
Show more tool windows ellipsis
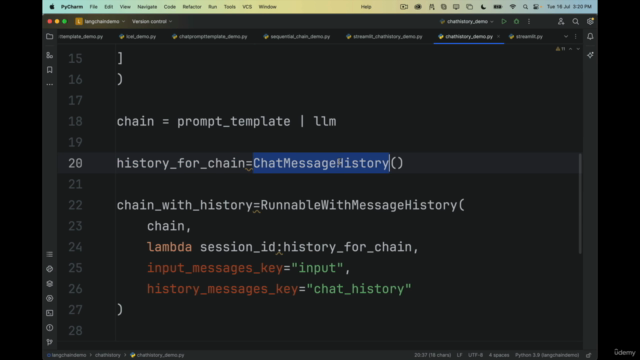(49, 84)
